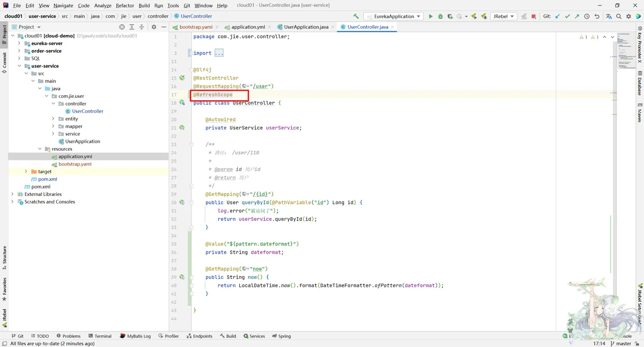Toggle the Structure tool window button

(x=4, y=258)
